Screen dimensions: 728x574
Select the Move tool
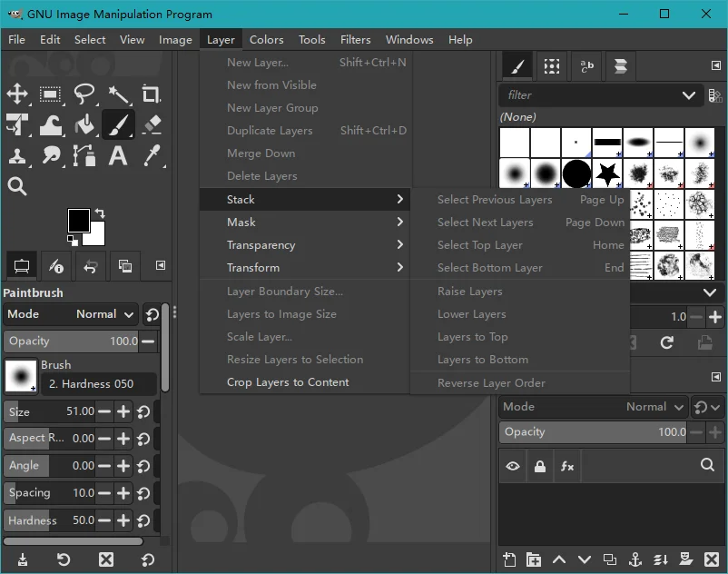[x=17, y=94]
